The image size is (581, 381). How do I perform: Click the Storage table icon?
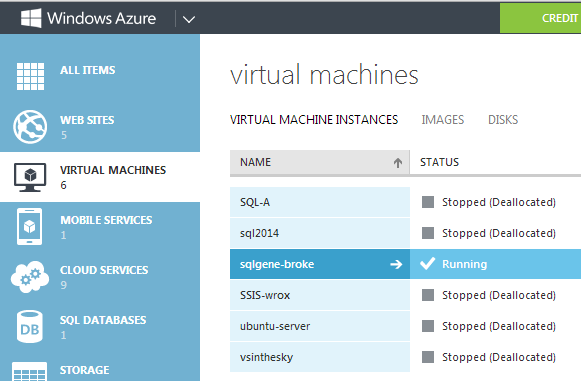30,371
